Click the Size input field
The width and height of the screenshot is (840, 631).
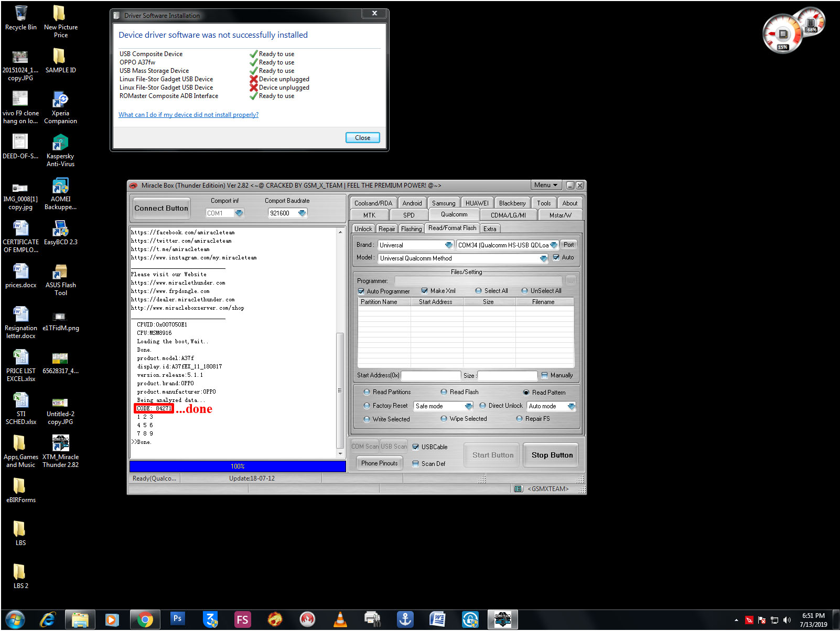[507, 376]
